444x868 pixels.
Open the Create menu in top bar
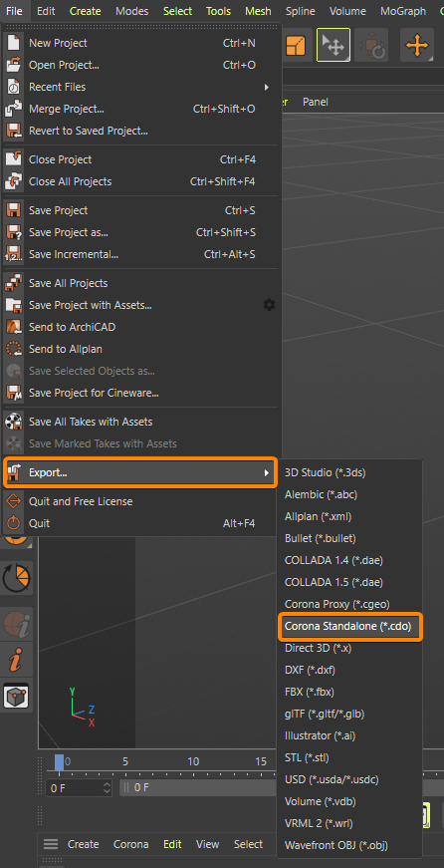[86, 11]
